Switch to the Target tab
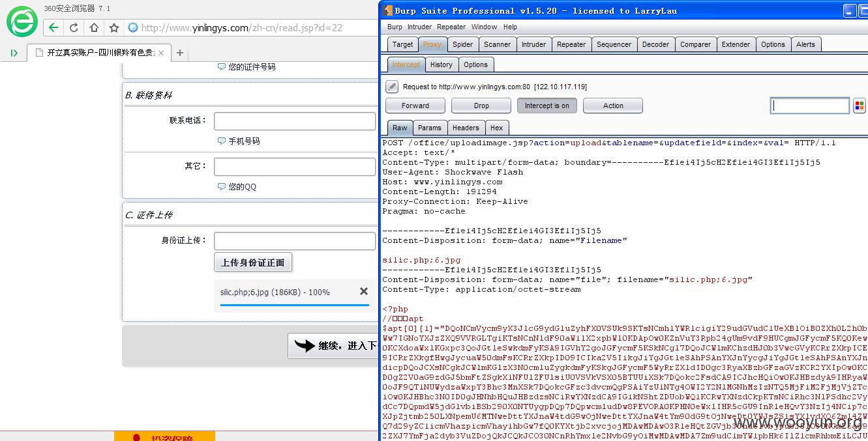Viewport: 868px width, 441px height. coord(402,44)
